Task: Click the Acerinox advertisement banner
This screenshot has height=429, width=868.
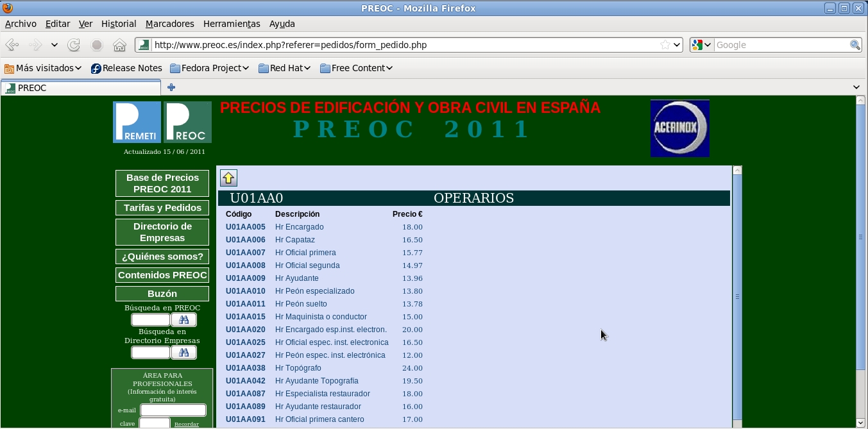Action: [680, 128]
